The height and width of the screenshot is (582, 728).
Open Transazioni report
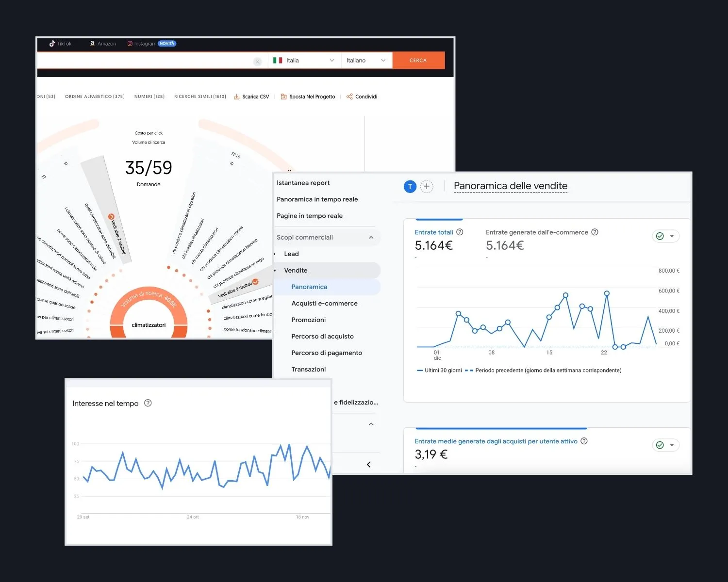[308, 369]
